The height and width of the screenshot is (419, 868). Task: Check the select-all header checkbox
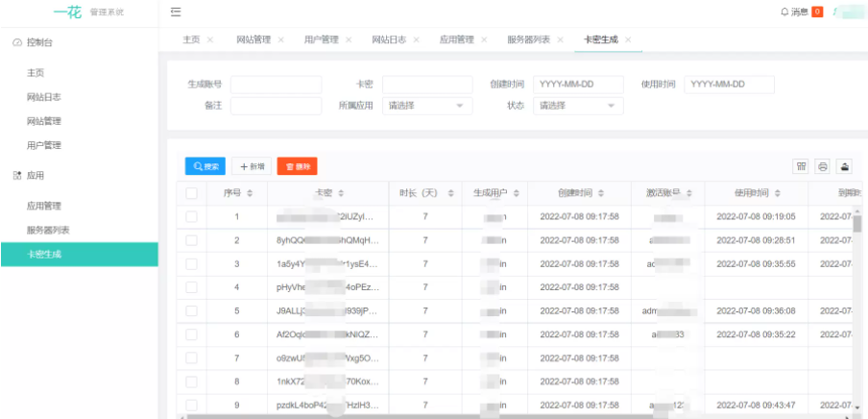coord(192,193)
